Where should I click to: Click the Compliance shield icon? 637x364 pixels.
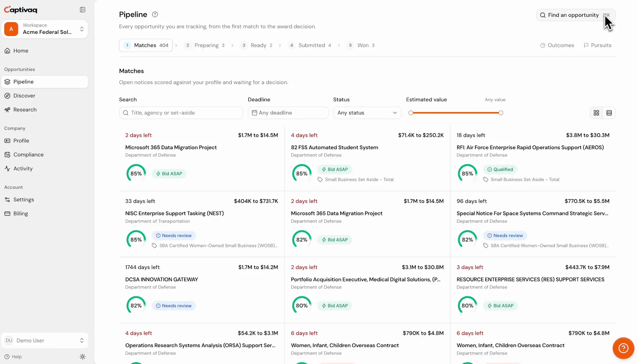(x=7, y=155)
